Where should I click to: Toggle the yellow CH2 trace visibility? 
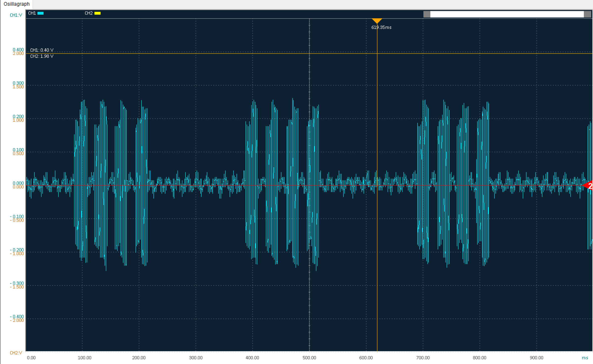pyautogui.click(x=98, y=13)
